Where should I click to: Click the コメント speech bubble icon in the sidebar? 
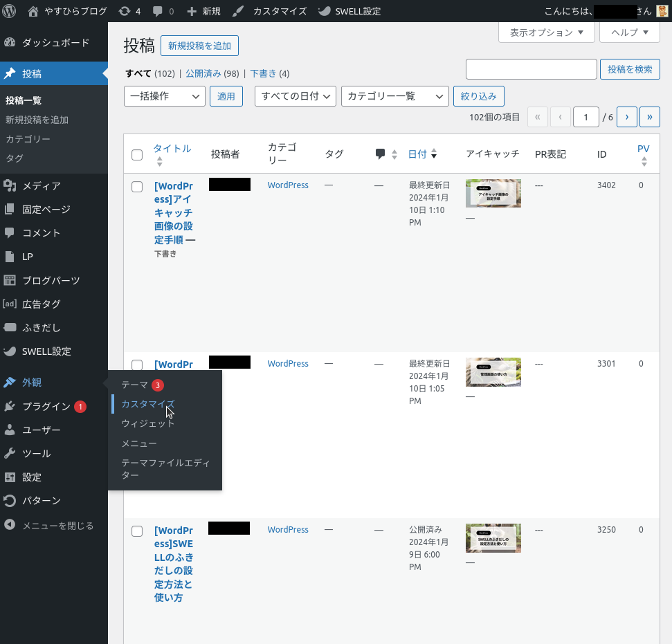click(10, 232)
